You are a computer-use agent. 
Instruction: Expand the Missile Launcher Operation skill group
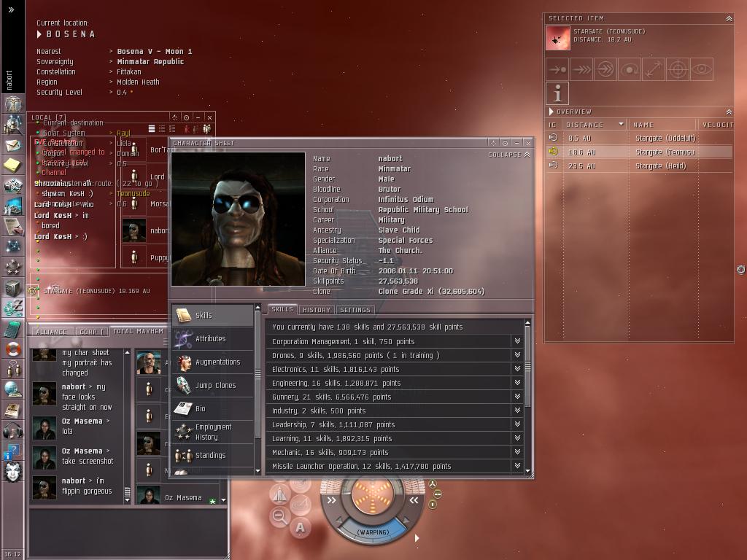(517, 465)
